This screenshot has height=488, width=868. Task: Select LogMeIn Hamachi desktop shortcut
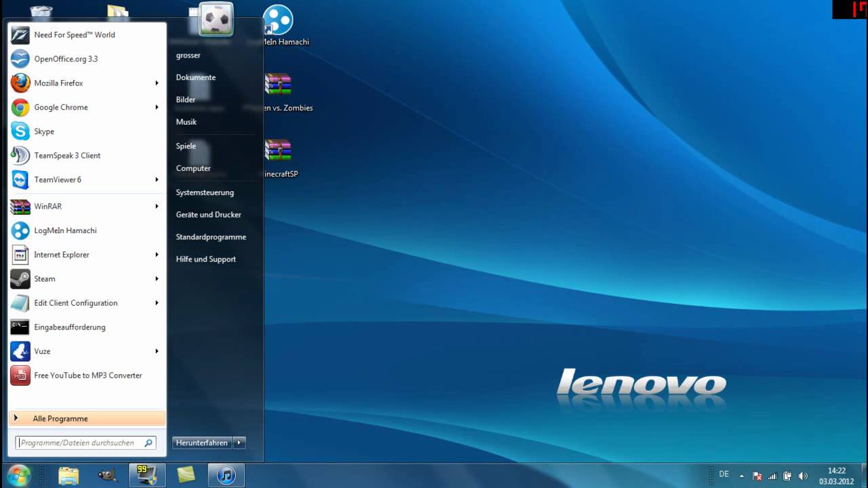click(278, 26)
